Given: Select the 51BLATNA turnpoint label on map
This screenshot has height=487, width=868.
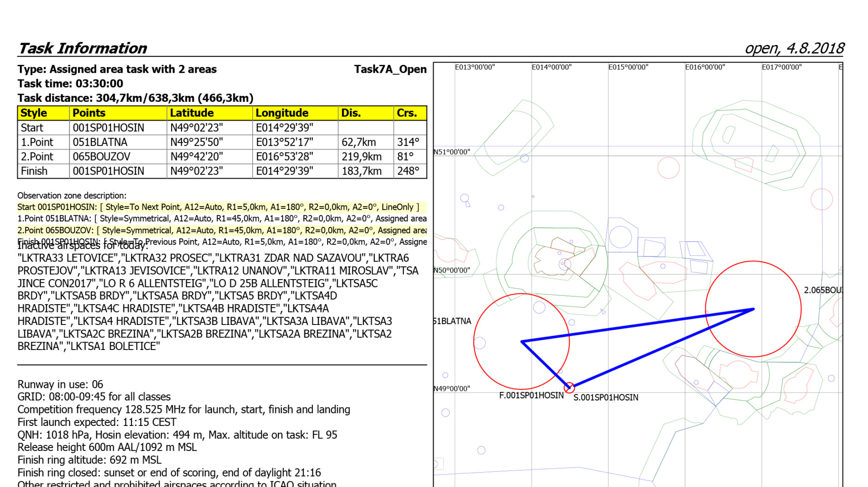Looking at the screenshot, I should tap(453, 321).
